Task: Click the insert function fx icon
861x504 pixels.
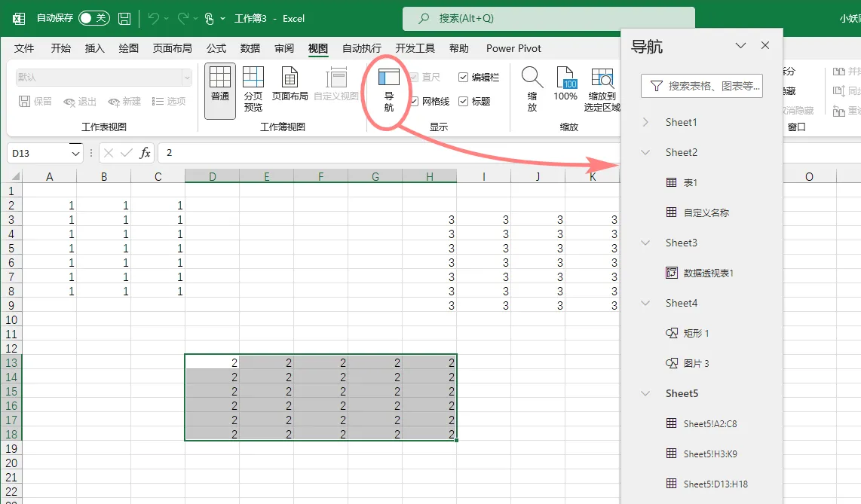Action: pyautogui.click(x=145, y=153)
